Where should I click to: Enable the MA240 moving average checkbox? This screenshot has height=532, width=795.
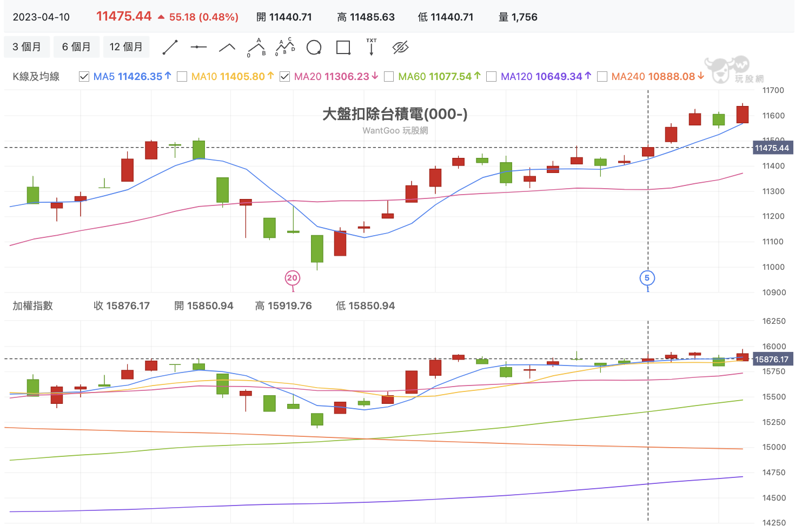click(602, 77)
